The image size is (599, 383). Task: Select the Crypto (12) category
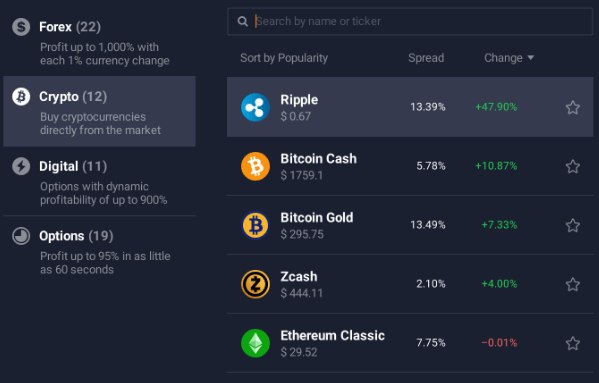point(99,111)
